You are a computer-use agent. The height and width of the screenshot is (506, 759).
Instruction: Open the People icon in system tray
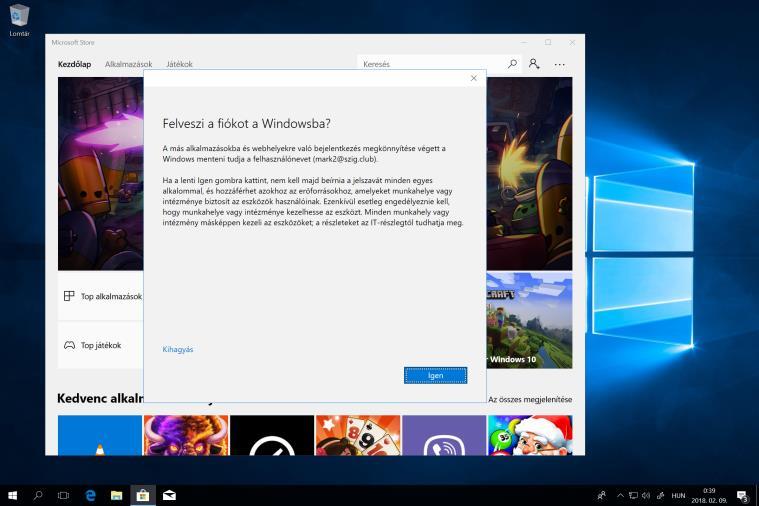coord(602,495)
